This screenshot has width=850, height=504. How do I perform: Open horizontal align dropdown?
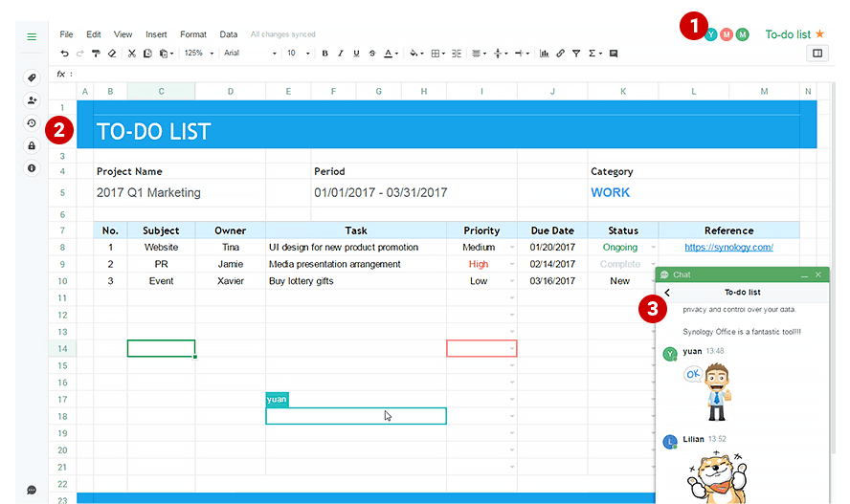click(479, 53)
